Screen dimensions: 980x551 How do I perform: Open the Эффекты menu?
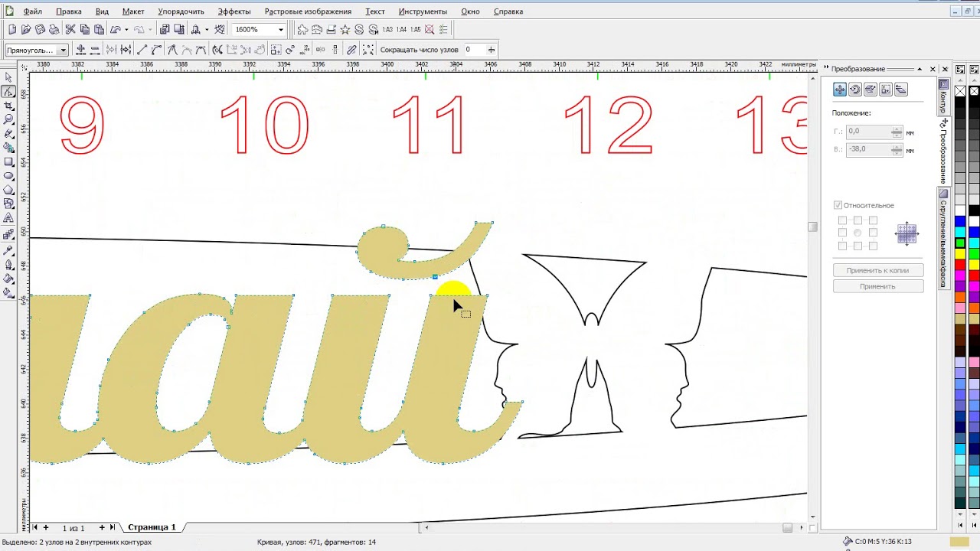pos(234,11)
